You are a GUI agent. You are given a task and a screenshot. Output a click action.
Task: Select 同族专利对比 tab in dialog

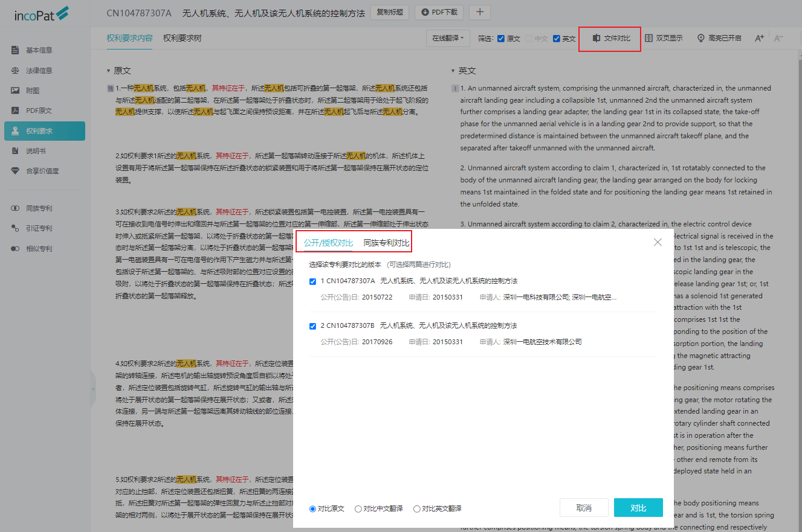click(386, 243)
